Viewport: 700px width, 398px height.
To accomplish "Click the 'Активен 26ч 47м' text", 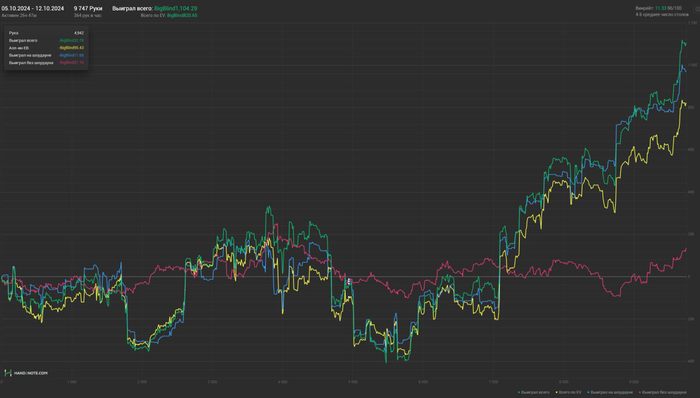I will (19, 16).
